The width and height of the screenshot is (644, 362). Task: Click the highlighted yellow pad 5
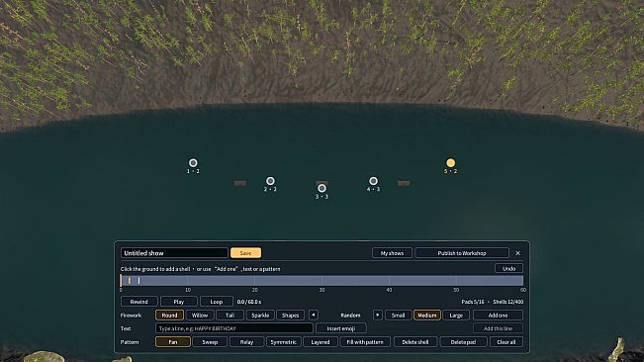(450, 163)
